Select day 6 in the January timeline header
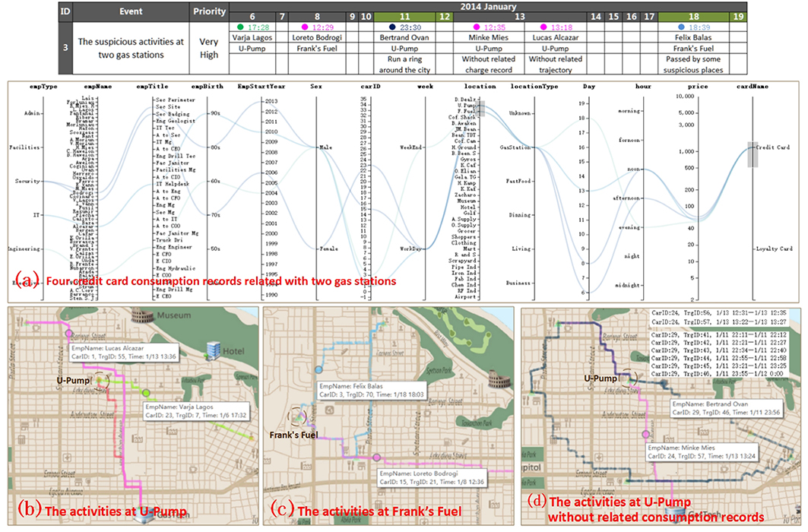808x532 pixels. [x=252, y=17]
